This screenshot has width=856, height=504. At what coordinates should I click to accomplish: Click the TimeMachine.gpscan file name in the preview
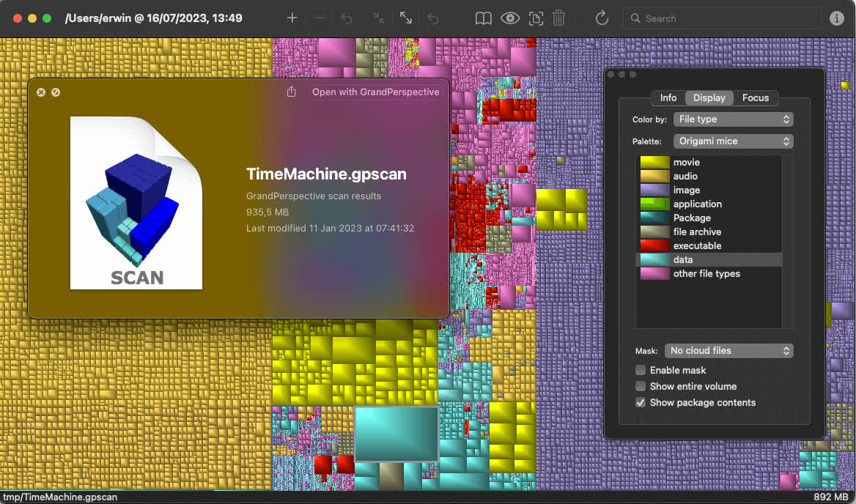pyautogui.click(x=326, y=174)
